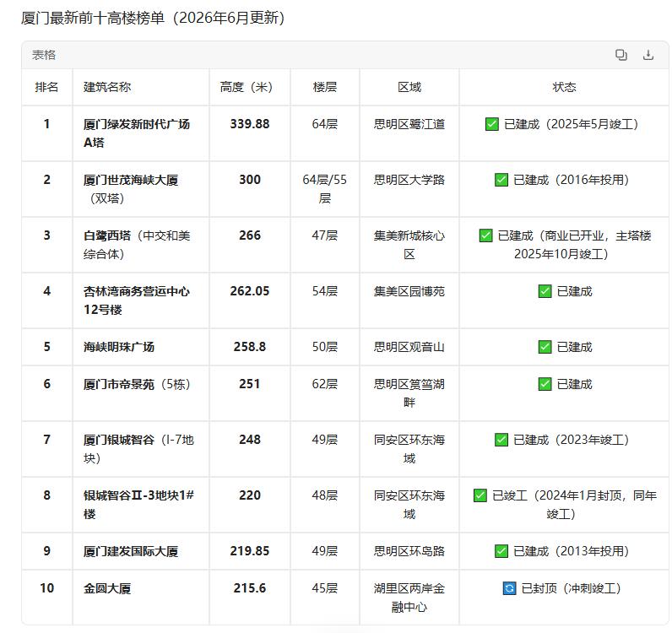Click the floor count 62层
672x633 pixels.
324,384
